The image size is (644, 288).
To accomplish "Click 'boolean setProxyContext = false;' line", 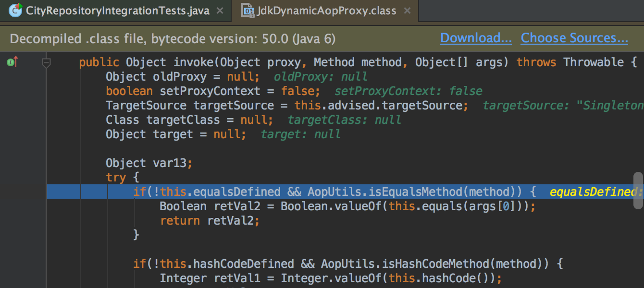I will (213, 91).
